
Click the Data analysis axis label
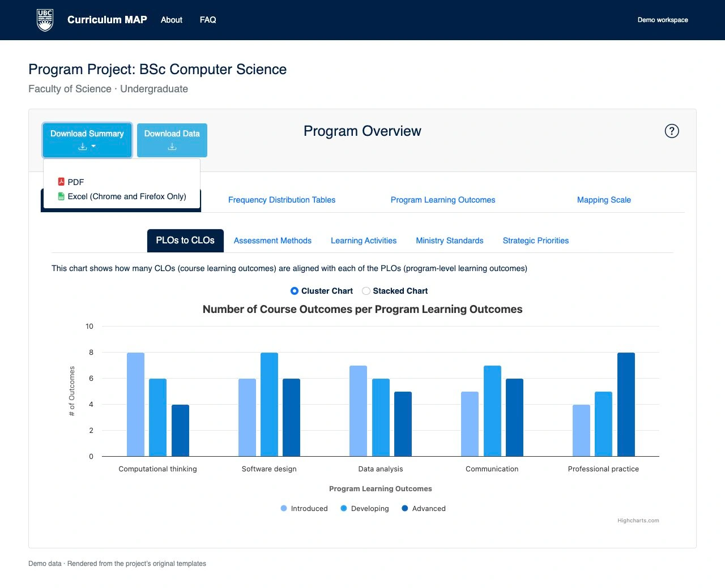(x=381, y=469)
